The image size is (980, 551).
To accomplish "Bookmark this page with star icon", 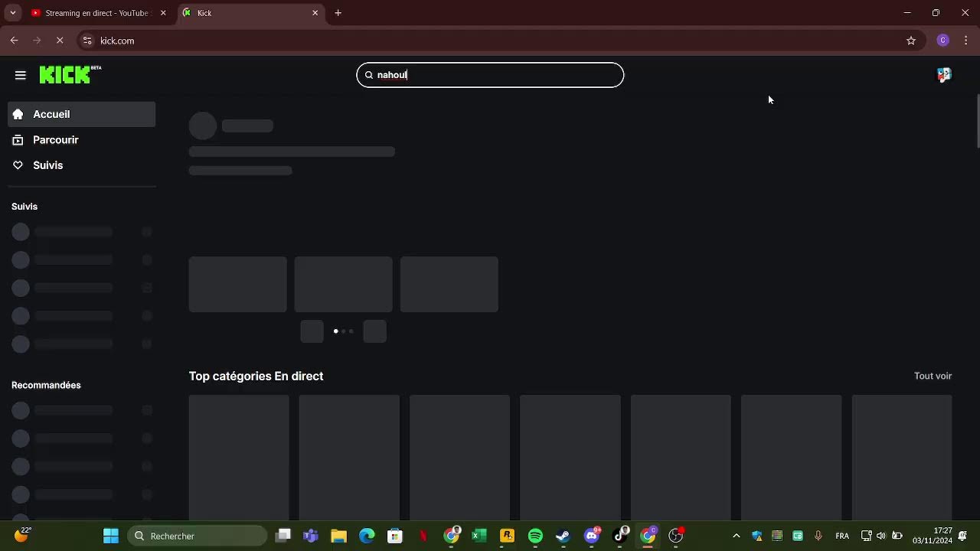I will tap(911, 41).
